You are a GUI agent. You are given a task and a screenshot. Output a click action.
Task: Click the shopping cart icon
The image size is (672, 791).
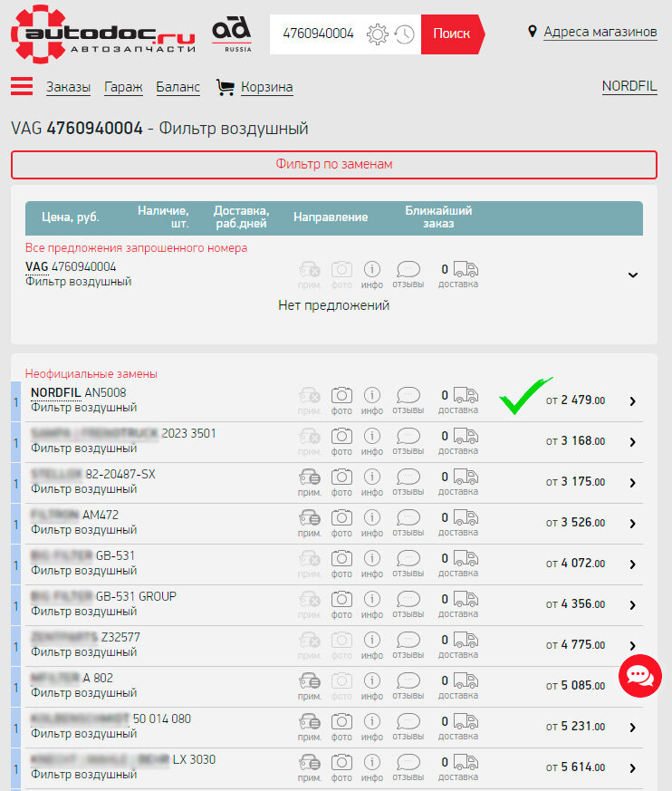point(225,87)
